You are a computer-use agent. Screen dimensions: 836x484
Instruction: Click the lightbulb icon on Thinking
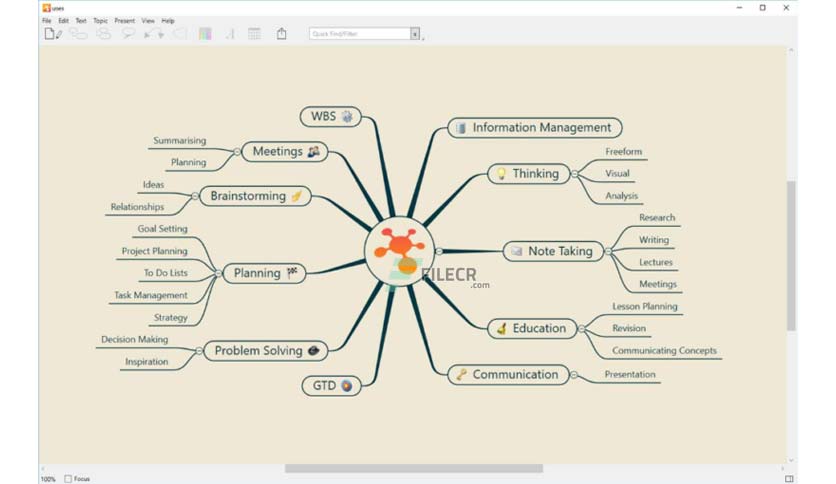[501, 173]
